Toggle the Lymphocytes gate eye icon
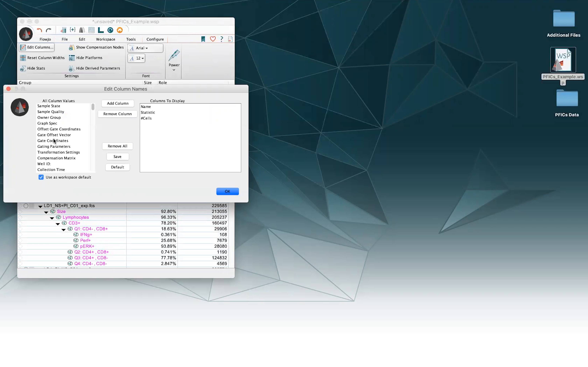 point(59,217)
